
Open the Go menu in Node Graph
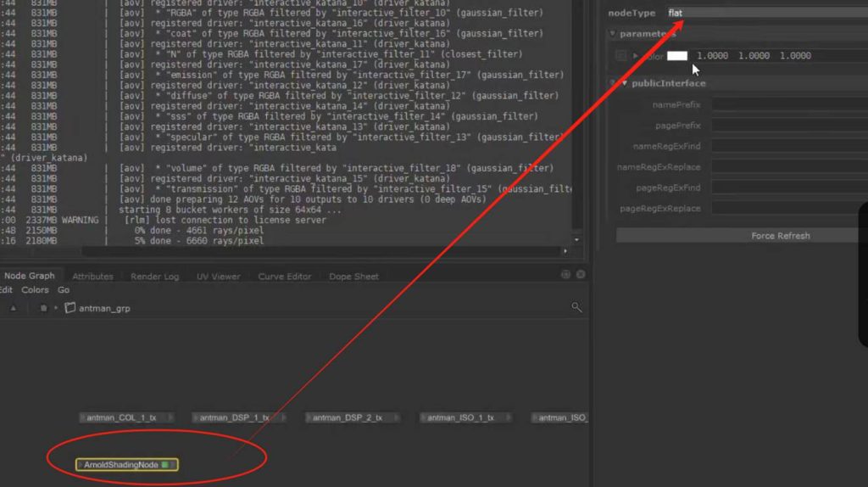click(64, 290)
